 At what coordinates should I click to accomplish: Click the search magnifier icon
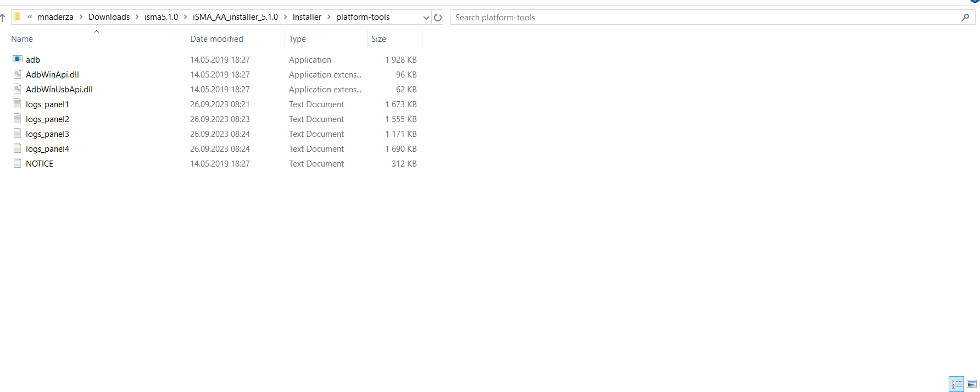[965, 18]
